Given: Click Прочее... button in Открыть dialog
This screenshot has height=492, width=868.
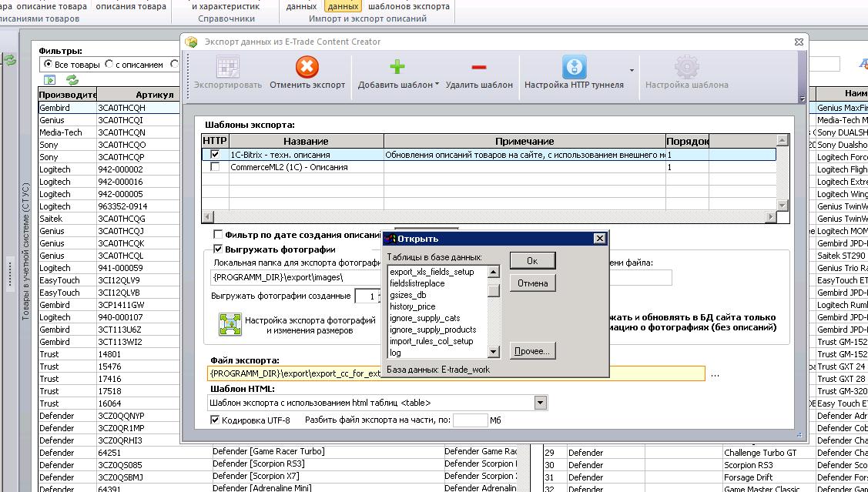Looking at the screenshot, I should 532,351.
